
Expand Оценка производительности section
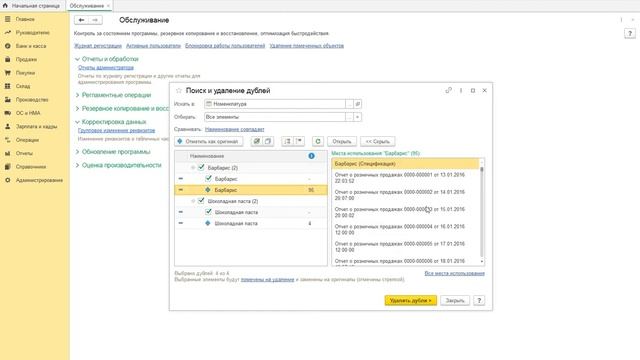(x=77, y=165)
